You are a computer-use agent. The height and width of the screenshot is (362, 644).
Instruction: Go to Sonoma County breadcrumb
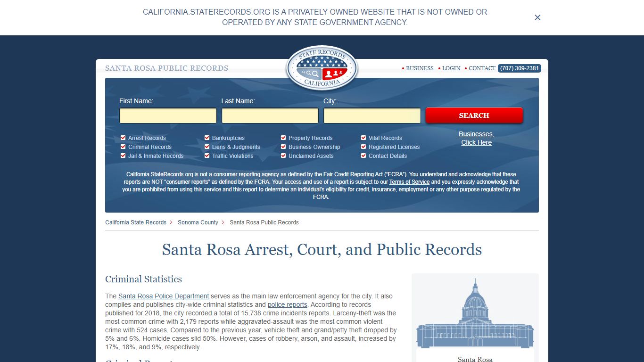[x=198, y=222]
